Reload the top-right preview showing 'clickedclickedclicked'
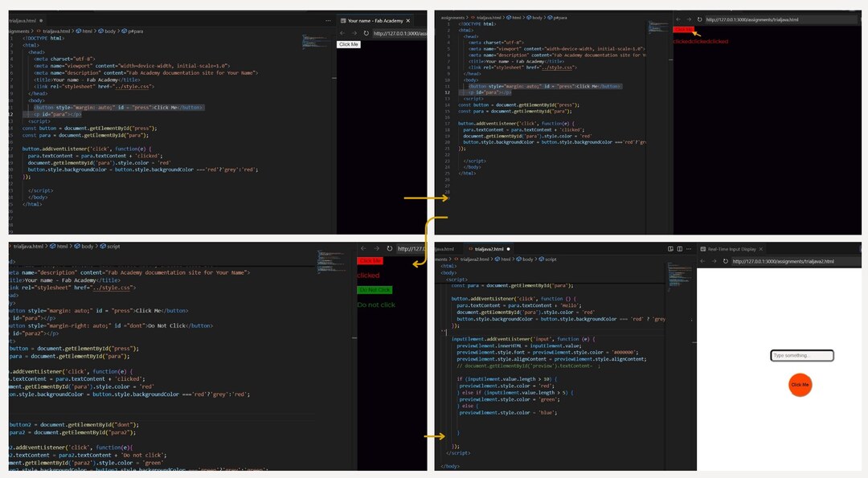 pos(700,19)
